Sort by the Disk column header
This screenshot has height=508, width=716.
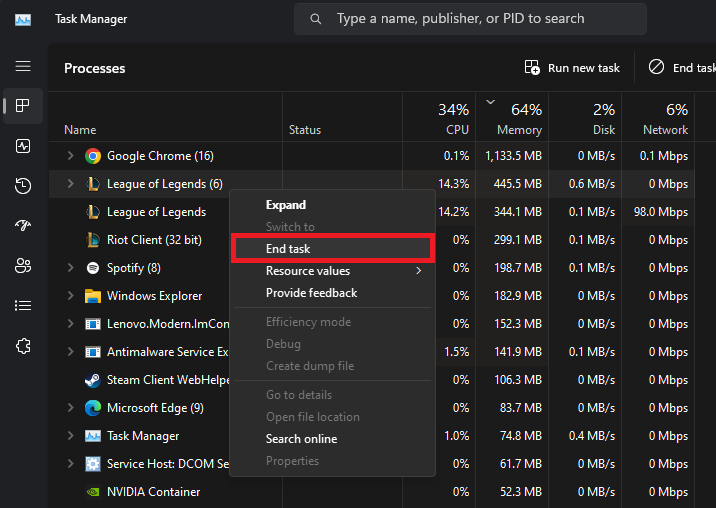click(x=585, y=117)
